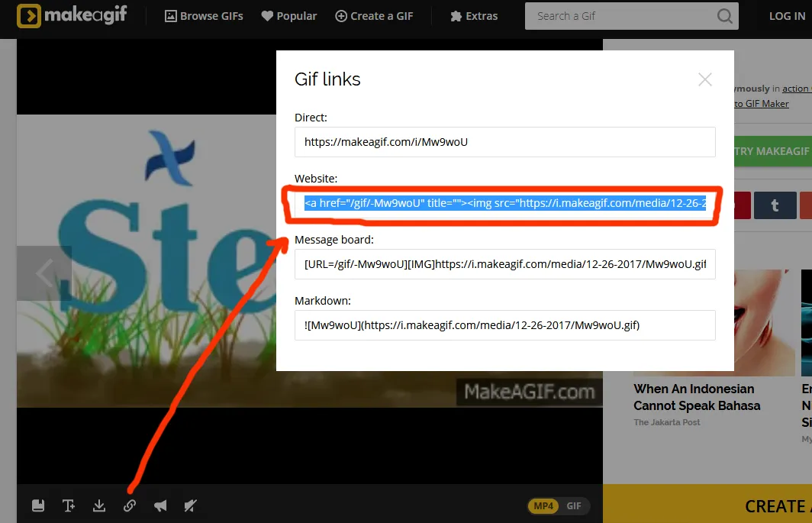The width and height of the screenshot is (812, 523).
Task: Close the Gif links dialog
Action: click(x=705, y=79)
